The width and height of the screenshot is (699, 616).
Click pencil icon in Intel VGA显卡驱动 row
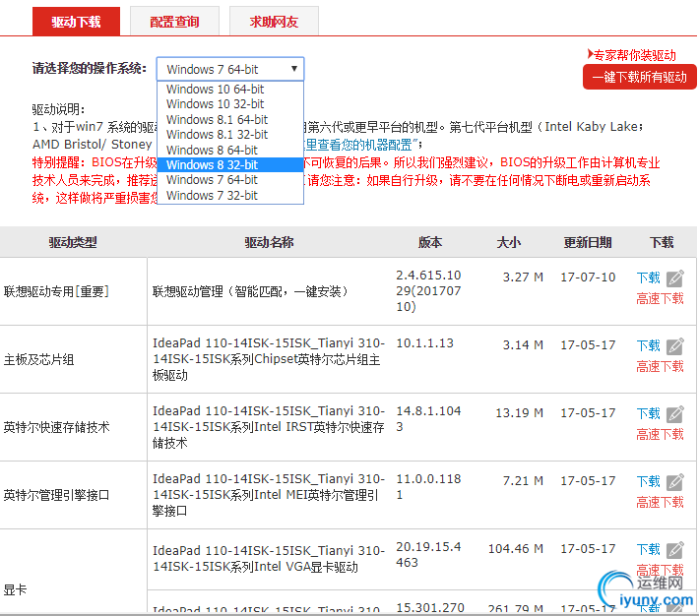click(x=675, y=550)
